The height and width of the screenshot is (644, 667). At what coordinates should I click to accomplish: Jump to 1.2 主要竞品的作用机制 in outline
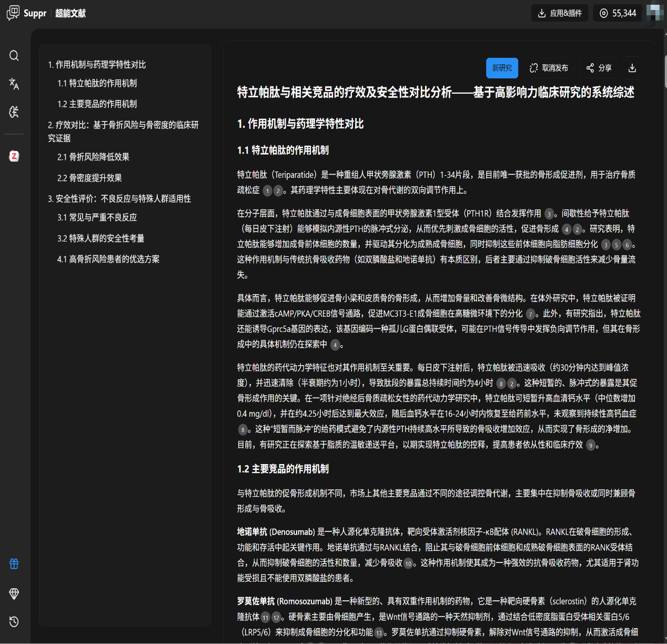[97, 104]
